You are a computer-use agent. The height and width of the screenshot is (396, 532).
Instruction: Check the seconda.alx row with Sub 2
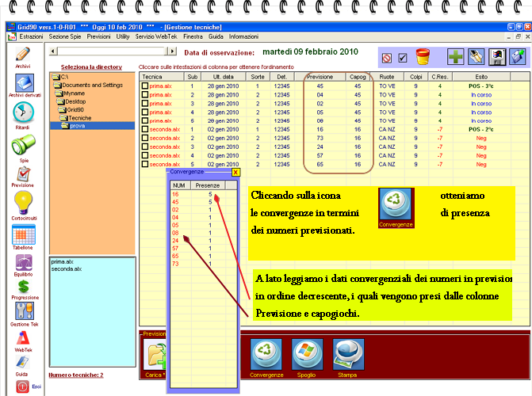(x=145, y=138)
